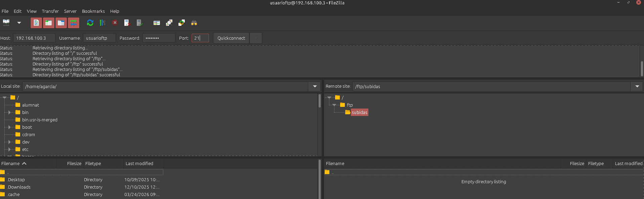The height and width of the screenshot is (199, 644).
Task: Open the Transfer menu
Action: [50, 11]
